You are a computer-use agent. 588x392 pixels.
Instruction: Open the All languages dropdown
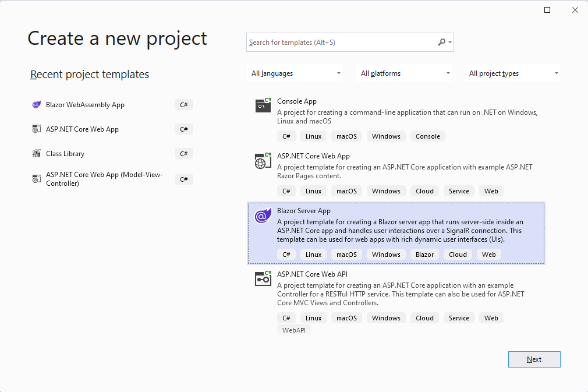tap(295, 73)
